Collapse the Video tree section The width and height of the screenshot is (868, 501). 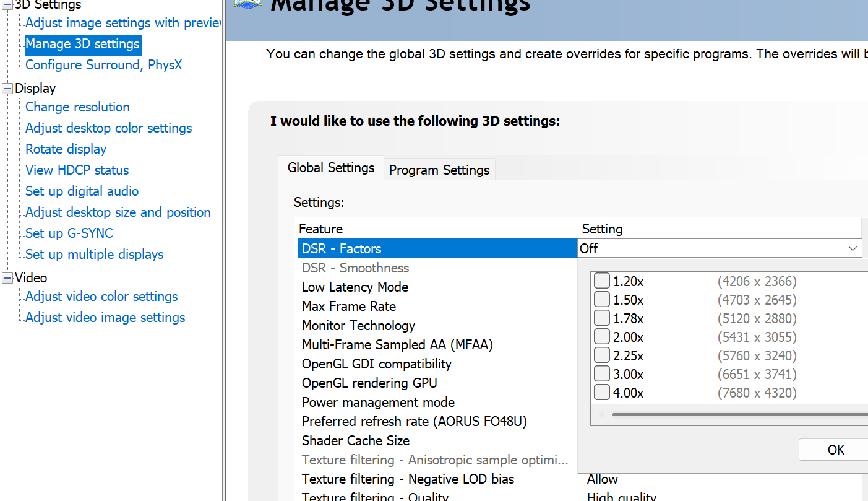click(7, 278)
